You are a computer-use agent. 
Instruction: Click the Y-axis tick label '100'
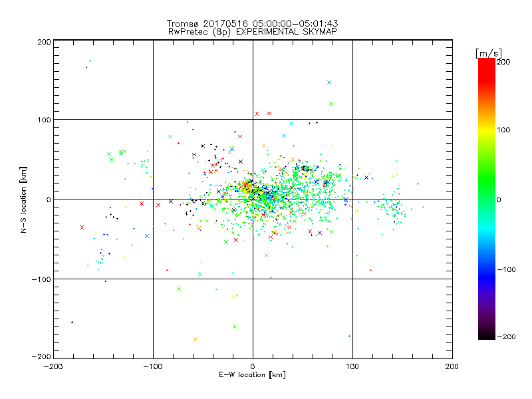44,120
